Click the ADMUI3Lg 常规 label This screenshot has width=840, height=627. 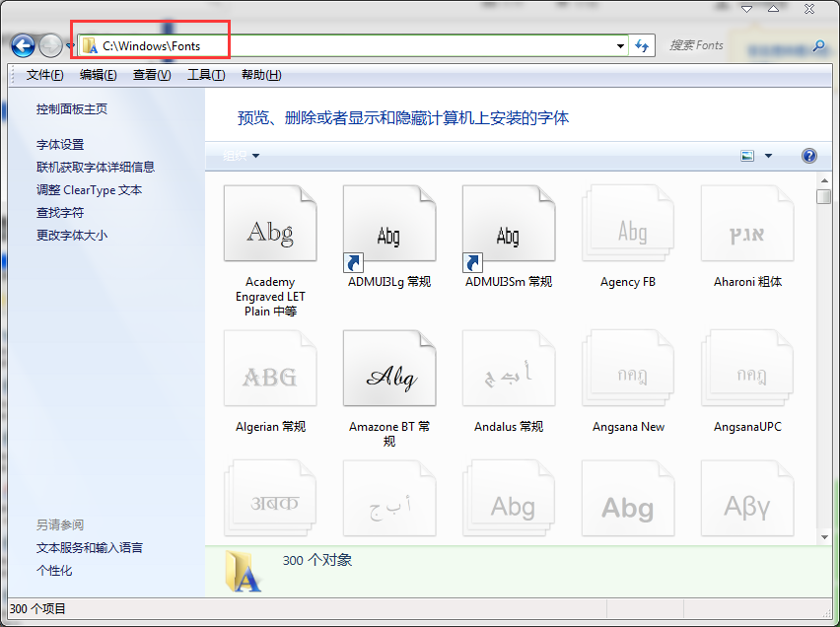point(389,282)
